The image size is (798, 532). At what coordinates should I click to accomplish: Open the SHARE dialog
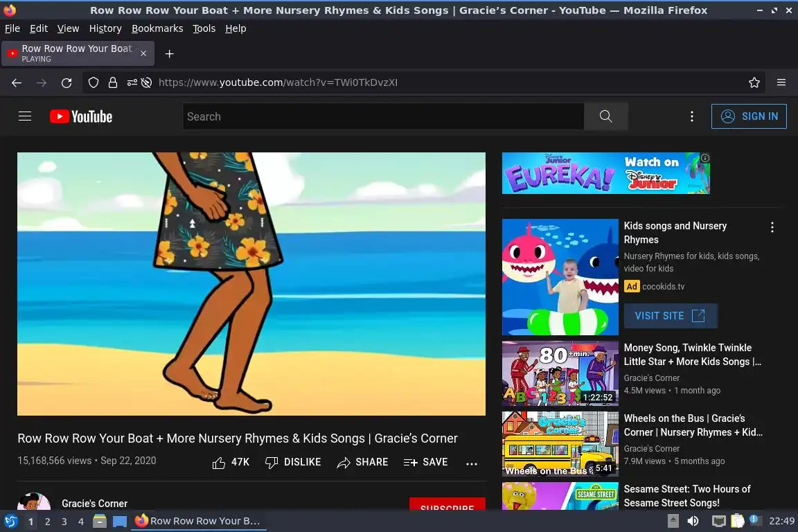pyautogui.click(x=362, y=462)
